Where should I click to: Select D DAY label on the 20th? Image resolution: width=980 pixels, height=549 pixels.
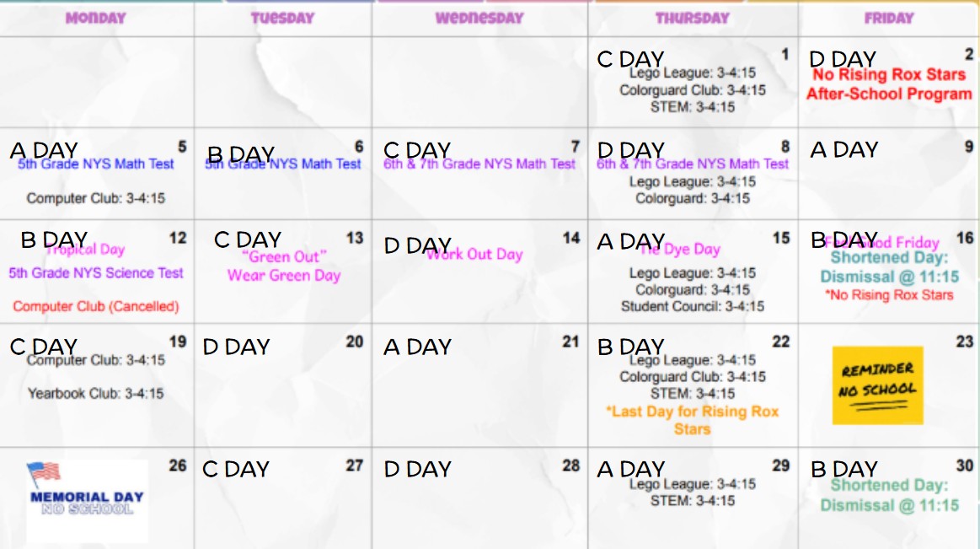coord(236,347)
